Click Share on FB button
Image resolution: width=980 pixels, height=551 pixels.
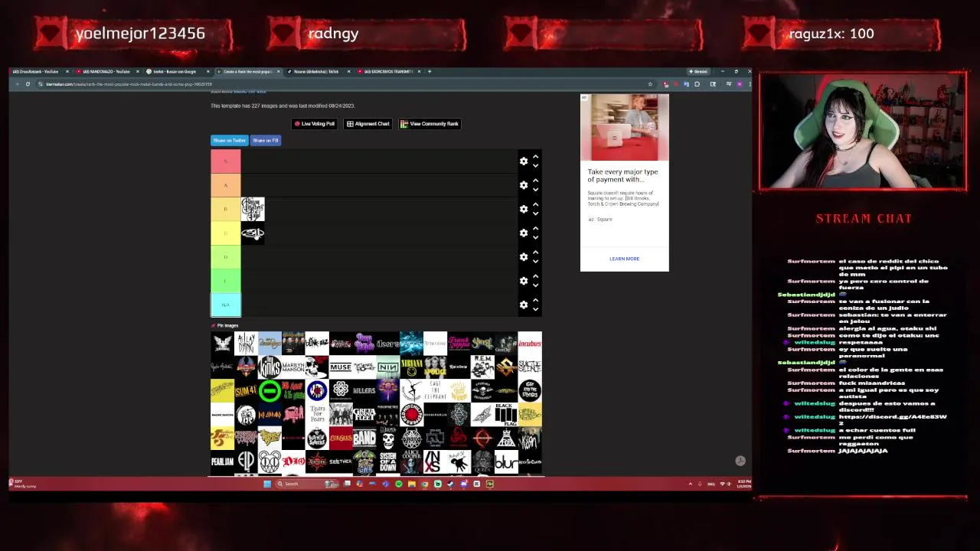click(x=266, y=140)
